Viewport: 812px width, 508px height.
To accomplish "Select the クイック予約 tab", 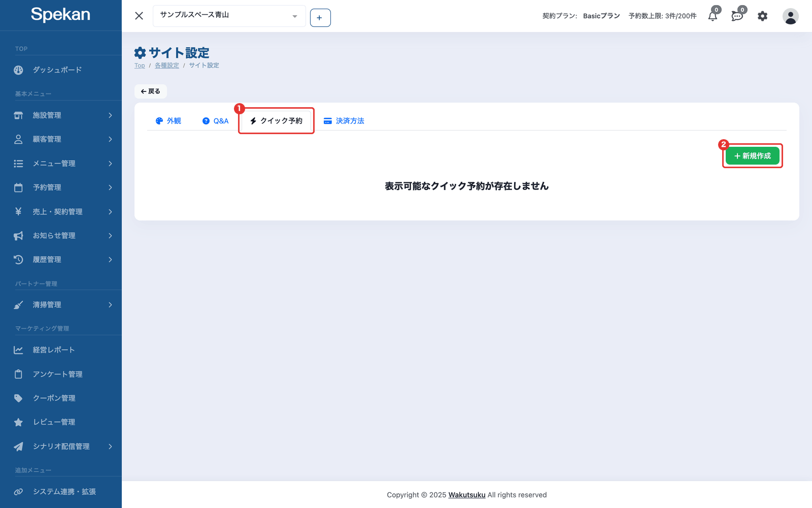I will point(277,121).
